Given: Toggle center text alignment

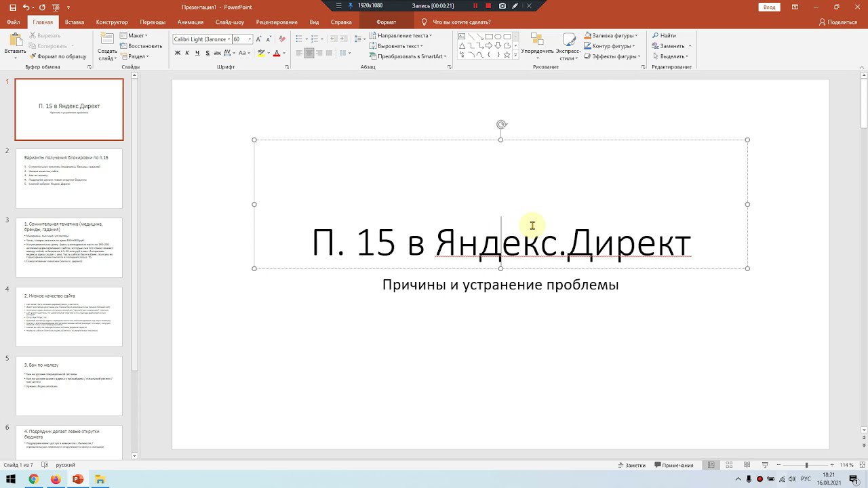Looking at the screenshot, I should 309,53.
